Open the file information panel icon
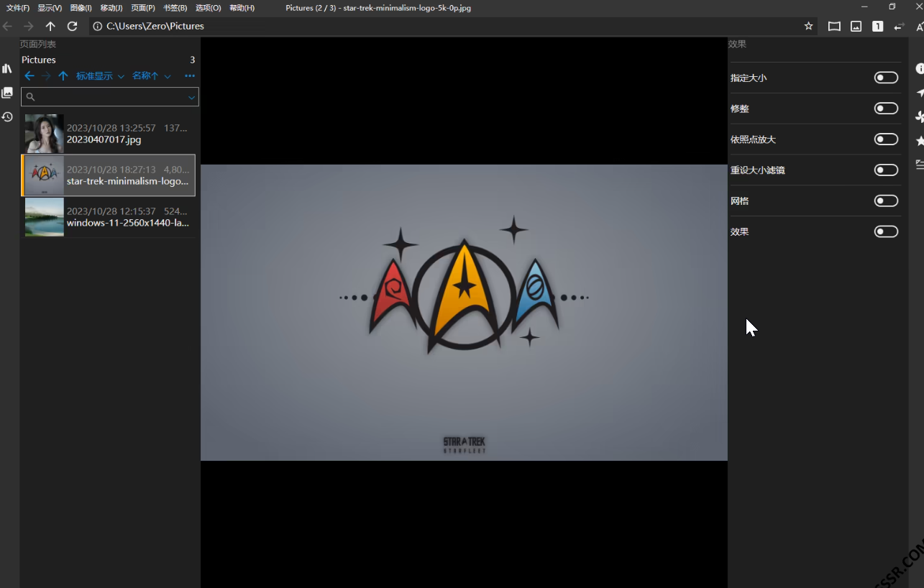The width and height of the screenshot is (924, 588). pos(919,69)
